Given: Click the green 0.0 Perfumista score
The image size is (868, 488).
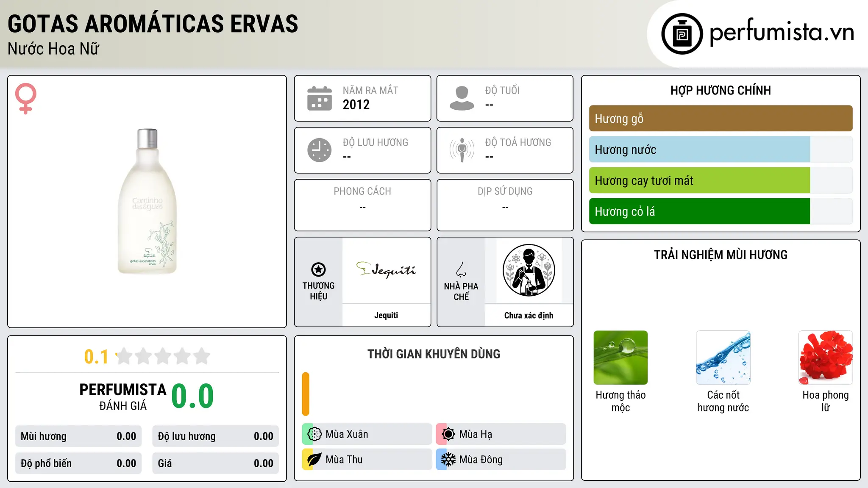Looking at the screenshot, I should point(192,396).
